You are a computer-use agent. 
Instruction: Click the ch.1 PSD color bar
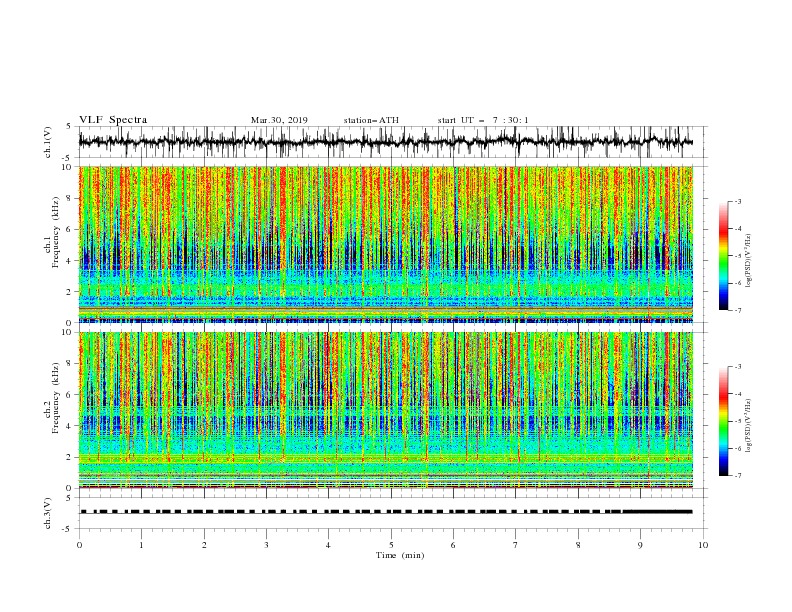723,256
